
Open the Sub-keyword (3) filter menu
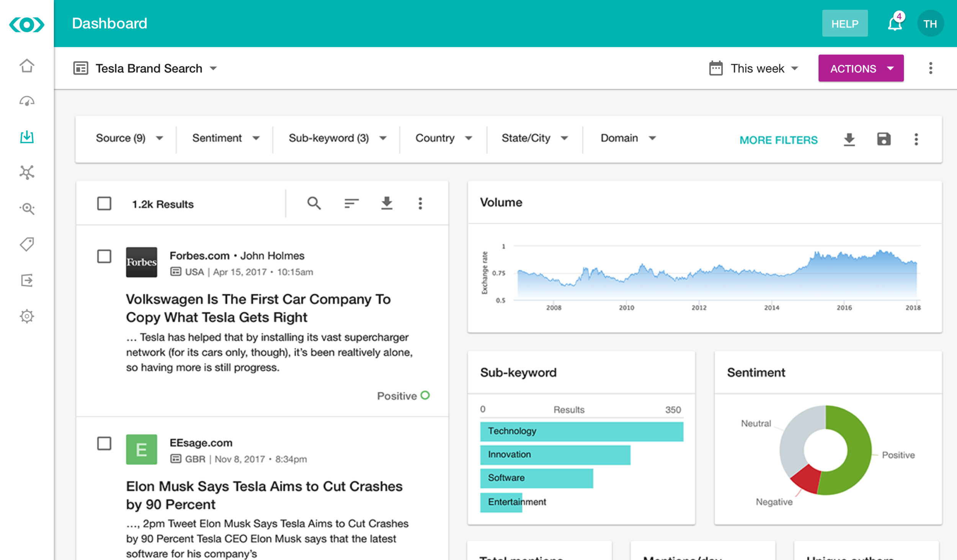(337, 138)
